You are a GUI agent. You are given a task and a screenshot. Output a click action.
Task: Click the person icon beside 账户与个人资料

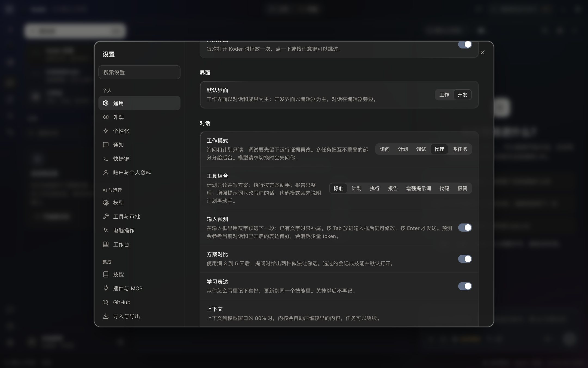106,173
